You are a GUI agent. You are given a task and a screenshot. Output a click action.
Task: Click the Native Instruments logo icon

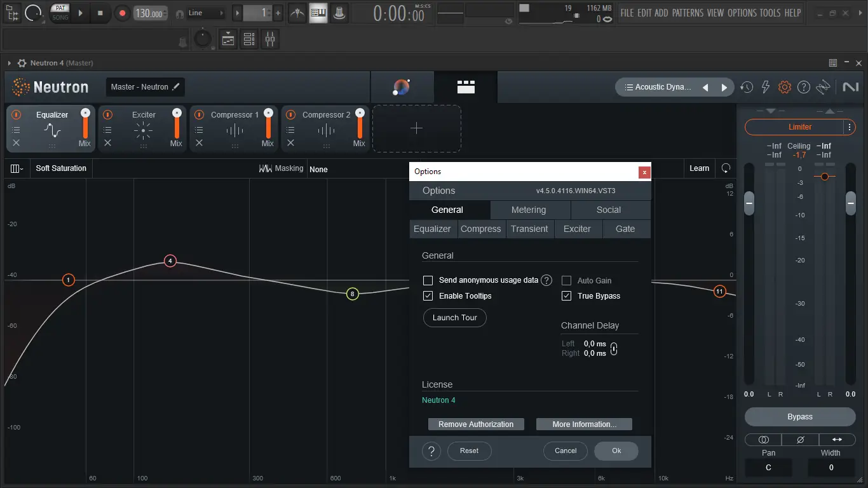(850, 87)
